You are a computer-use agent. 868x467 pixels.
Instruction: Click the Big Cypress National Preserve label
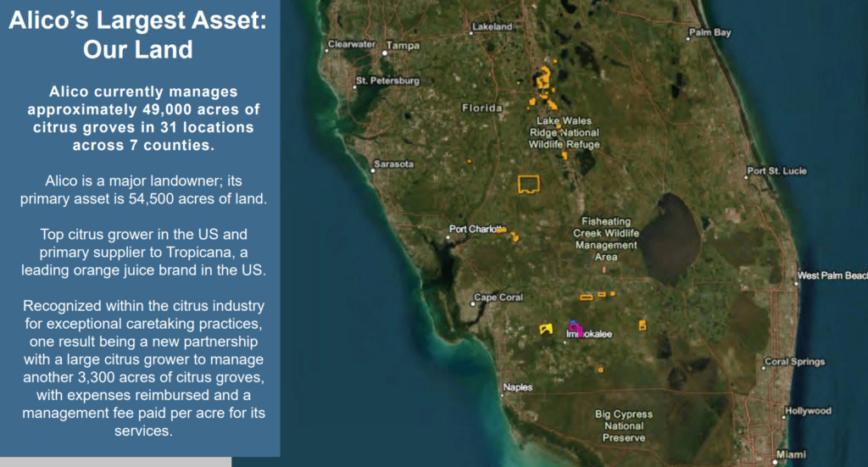pos(623,425)
